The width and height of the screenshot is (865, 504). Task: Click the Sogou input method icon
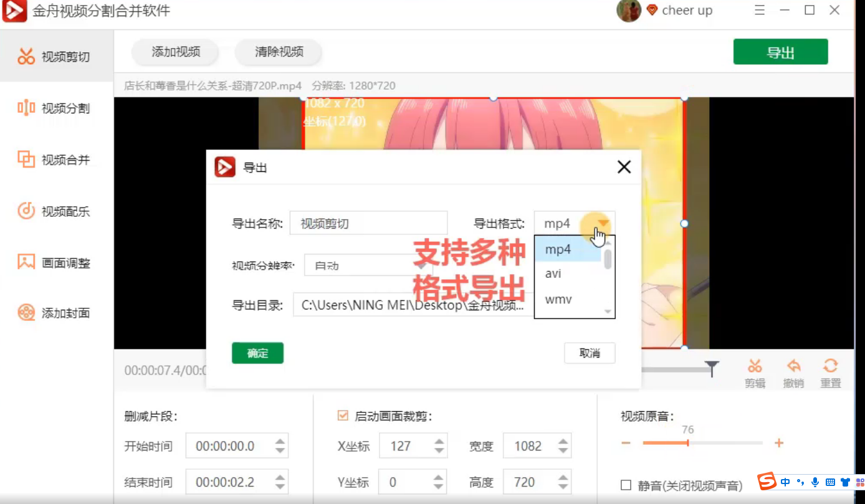point(767,482)
